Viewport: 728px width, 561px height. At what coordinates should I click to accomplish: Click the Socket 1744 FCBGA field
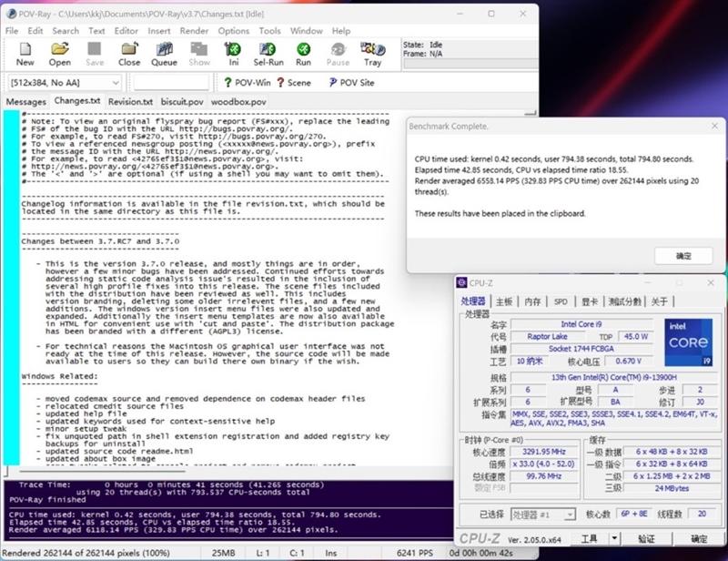click(581, 349)
